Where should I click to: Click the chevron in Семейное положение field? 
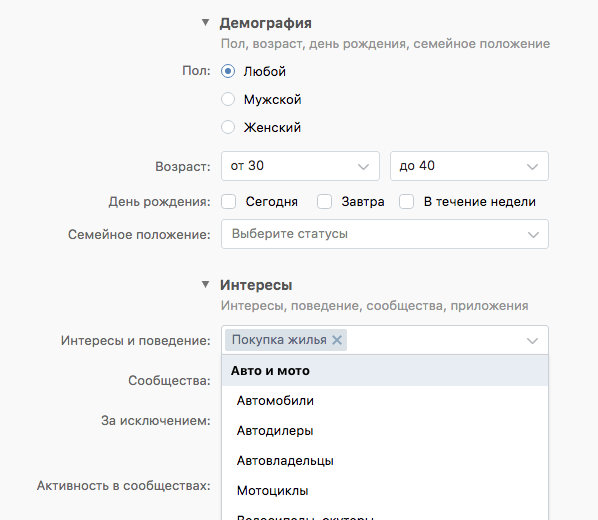point(533,234)
